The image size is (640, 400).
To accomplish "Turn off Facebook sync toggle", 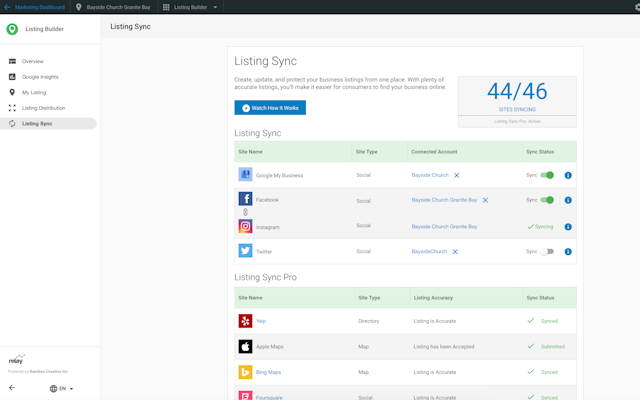I will click(x=547, y=200).
